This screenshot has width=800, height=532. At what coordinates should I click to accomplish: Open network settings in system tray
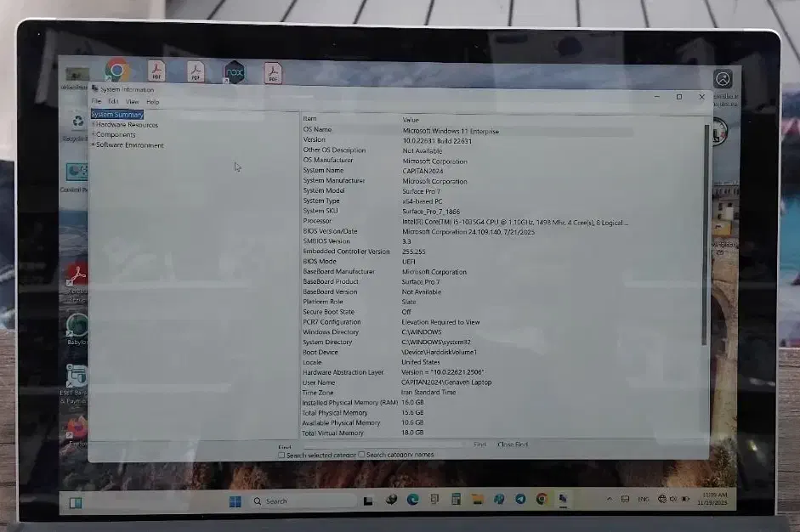coord(661,499)
